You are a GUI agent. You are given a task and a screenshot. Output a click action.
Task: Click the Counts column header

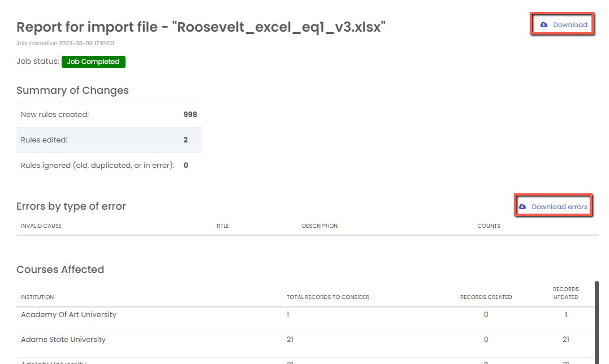pyautogui.click(x=489, y=226)
